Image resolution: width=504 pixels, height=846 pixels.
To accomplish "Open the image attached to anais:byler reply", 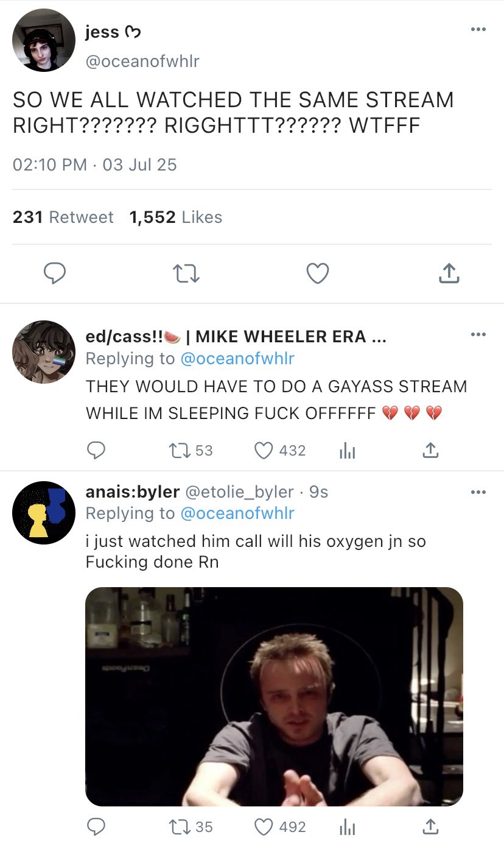I will click(274, 696).
